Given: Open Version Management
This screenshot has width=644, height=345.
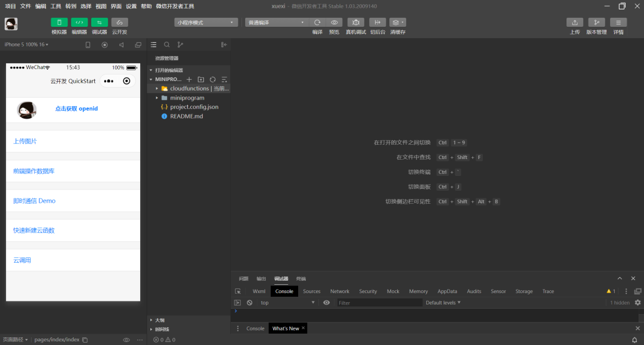Looking at the screenshot, I should coord(596,23).
